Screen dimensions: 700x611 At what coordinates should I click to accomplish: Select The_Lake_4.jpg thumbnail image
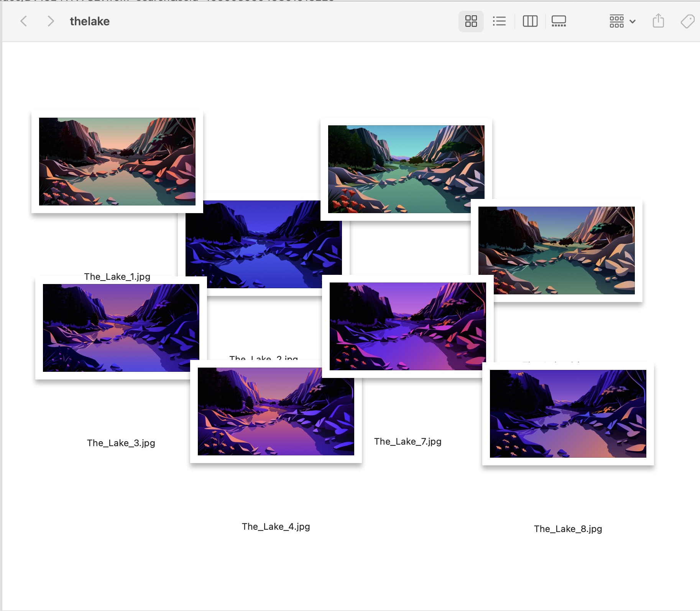pos(276,412)
